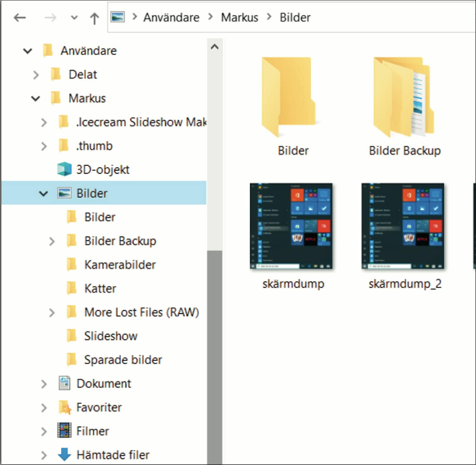Expand the Favoriter tree node
Screen dimensions: 476x465
click(44, 408)
